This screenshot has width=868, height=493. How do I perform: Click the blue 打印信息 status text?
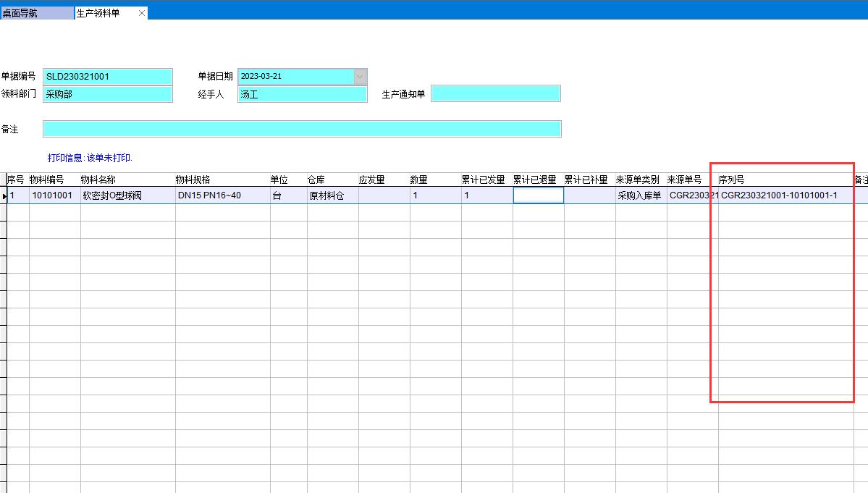(x=90, y=158)
